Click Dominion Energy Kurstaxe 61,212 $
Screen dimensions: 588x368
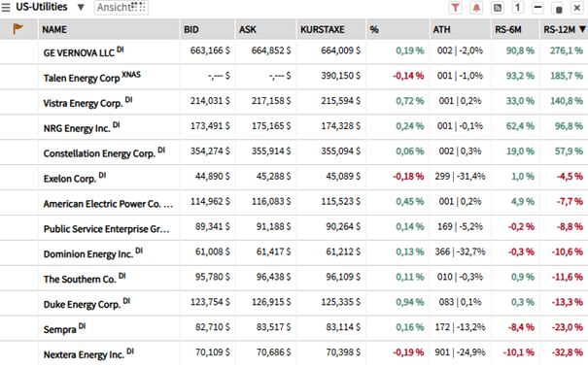(x=343, y=251)
